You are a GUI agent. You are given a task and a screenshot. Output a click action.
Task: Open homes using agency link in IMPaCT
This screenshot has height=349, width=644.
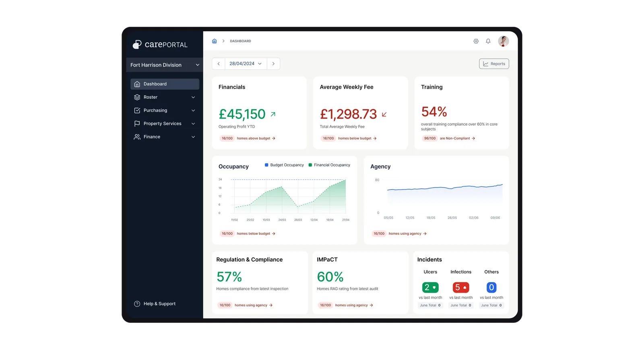pos(354,305)
